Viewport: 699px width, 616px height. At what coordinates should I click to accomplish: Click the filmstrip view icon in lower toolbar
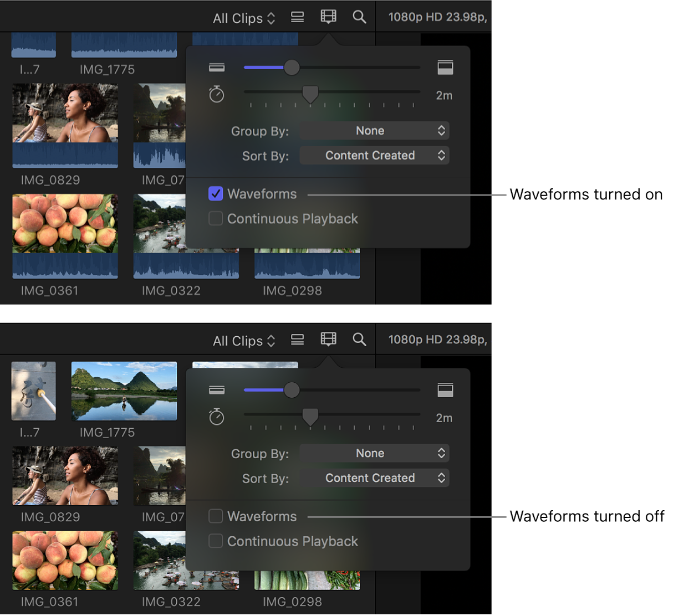tap(328, 340)
